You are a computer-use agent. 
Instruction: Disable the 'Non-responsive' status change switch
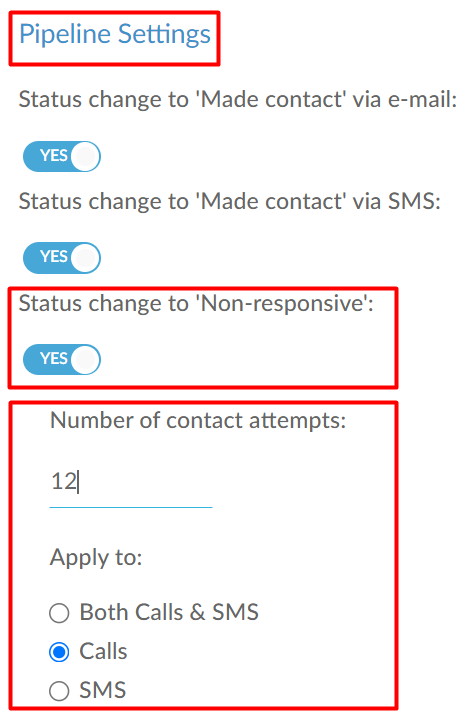point(62,359)
